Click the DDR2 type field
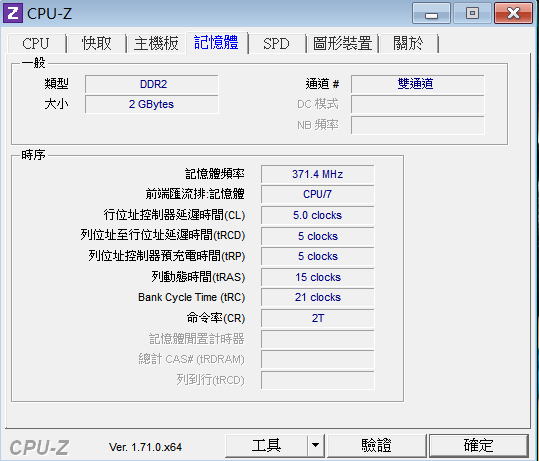This screenshot has width=539, height=461. [x=152, y=84]
